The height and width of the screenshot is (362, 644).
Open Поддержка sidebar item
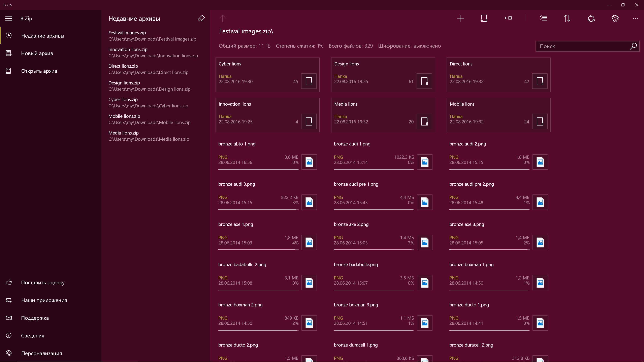pyautogui.click(x=51, y=318)
